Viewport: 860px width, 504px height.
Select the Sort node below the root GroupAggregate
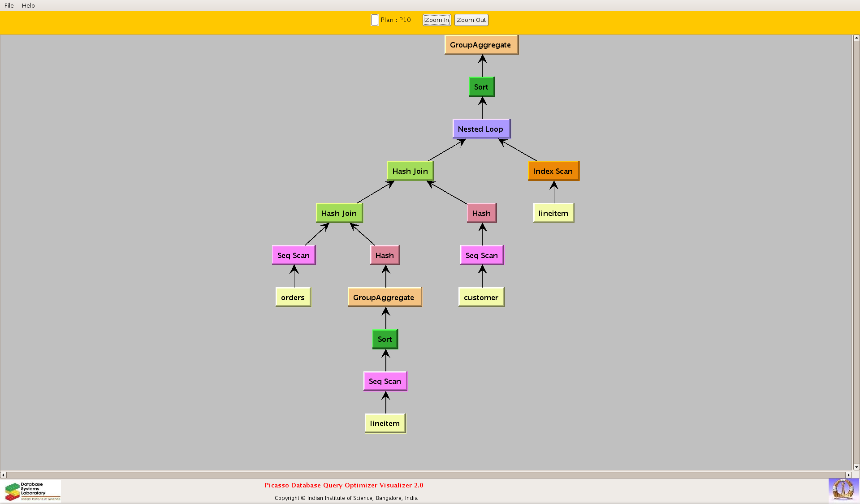[x=481, y=87]
